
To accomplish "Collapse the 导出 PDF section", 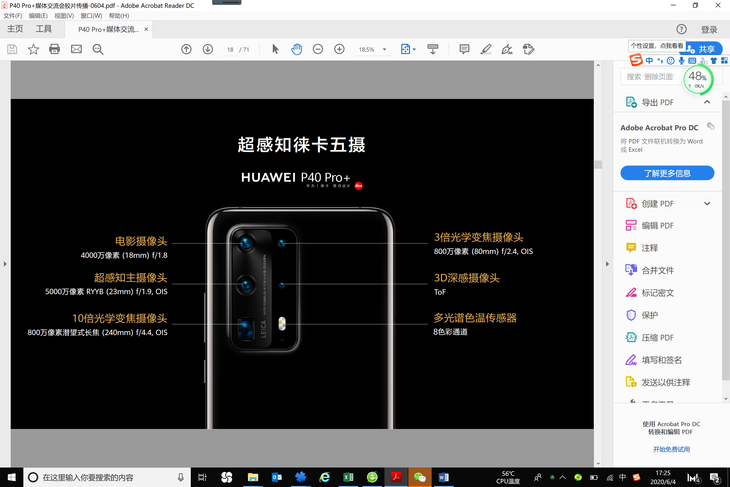I will [x=707, y=102].
